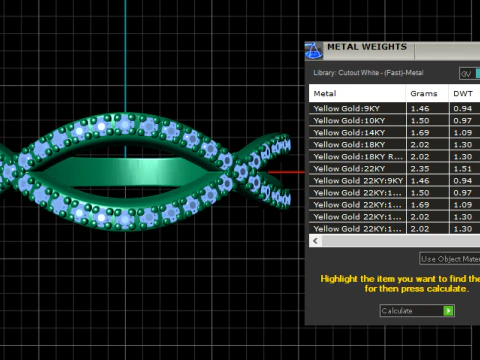Click the horizontal scrollbar track under table
Viewport: 480px width, 360px height.
click(401, 241)
